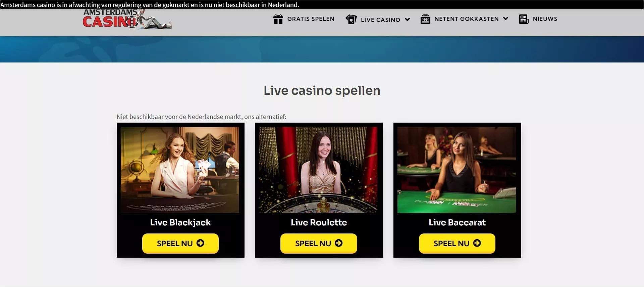Expand the NetEnt Gokkasten dropdown chevron

tap(505, 18)
